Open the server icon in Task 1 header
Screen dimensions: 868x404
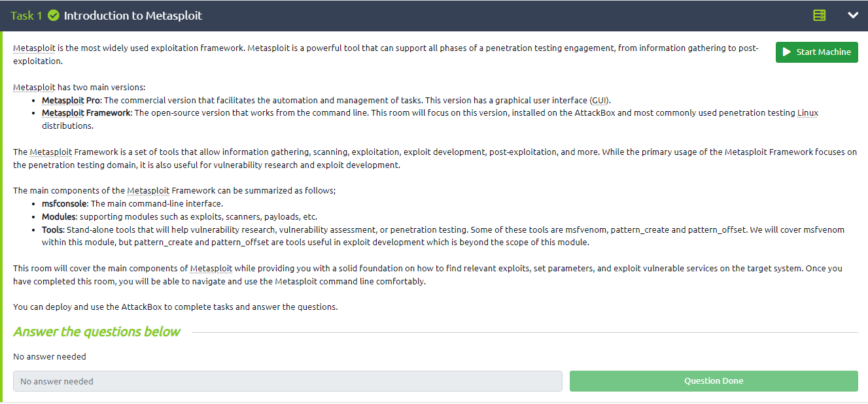coord(819,15)
